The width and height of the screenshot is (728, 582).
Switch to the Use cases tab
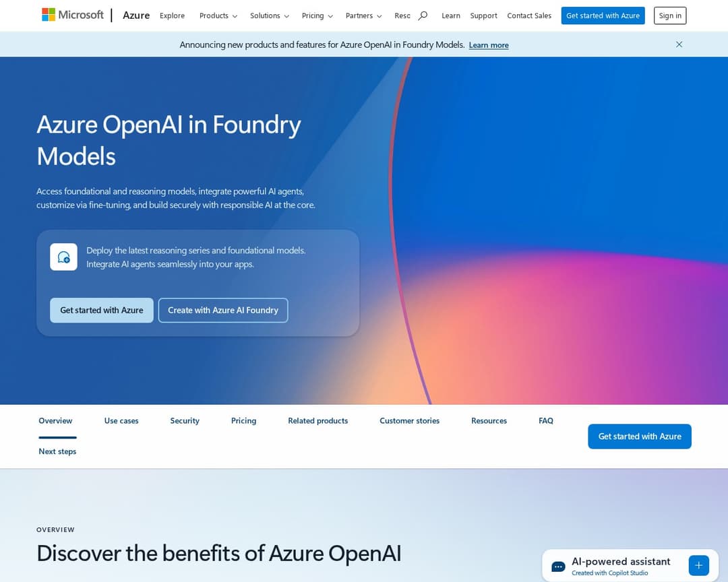(121, 421)
